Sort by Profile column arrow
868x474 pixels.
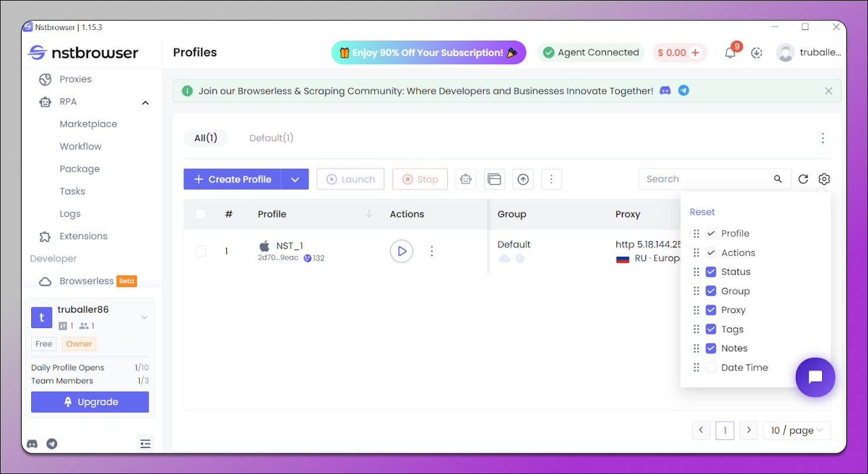click(369, 214)
